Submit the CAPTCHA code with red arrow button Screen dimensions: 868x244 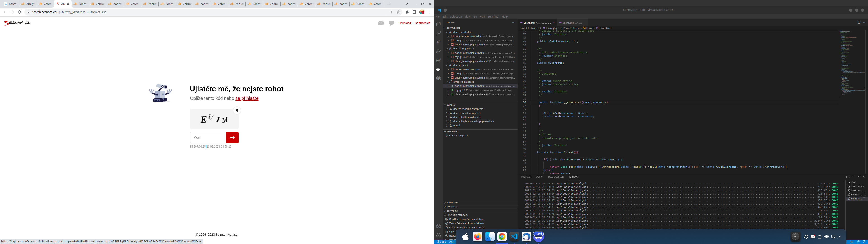tap(232, 138)
